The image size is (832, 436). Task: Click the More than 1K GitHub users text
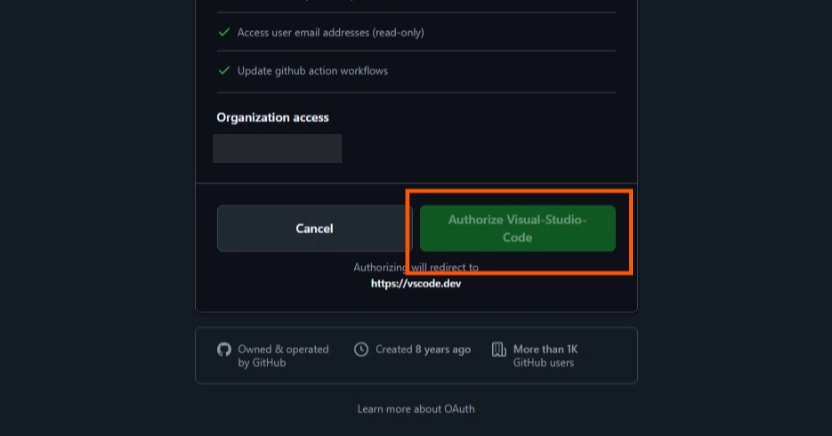coord(545,356)
